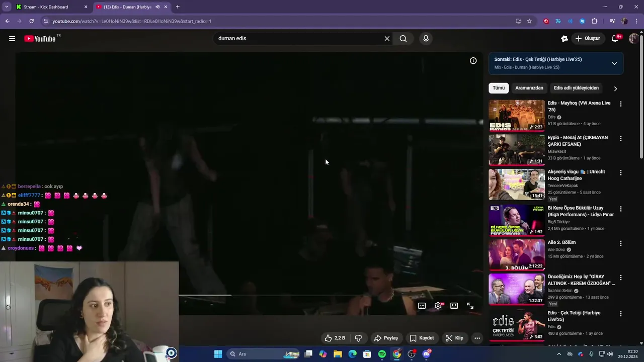Save video with the Kaydet button

422,338
